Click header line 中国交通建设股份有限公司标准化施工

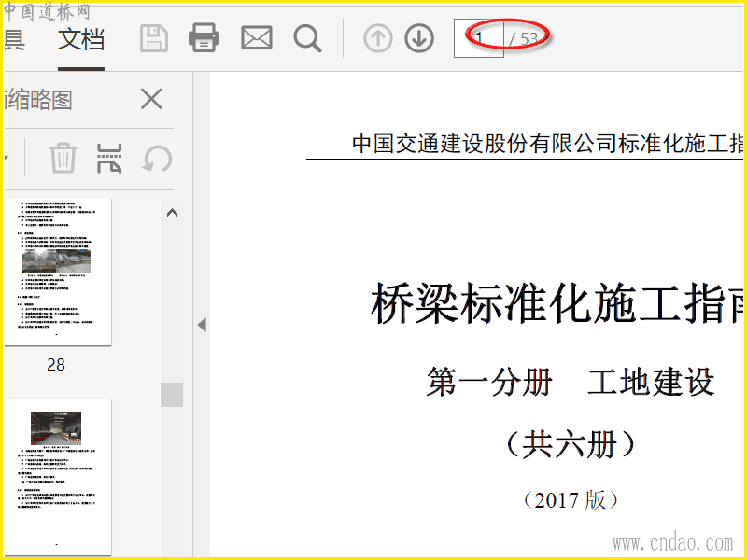coord(549,144)
